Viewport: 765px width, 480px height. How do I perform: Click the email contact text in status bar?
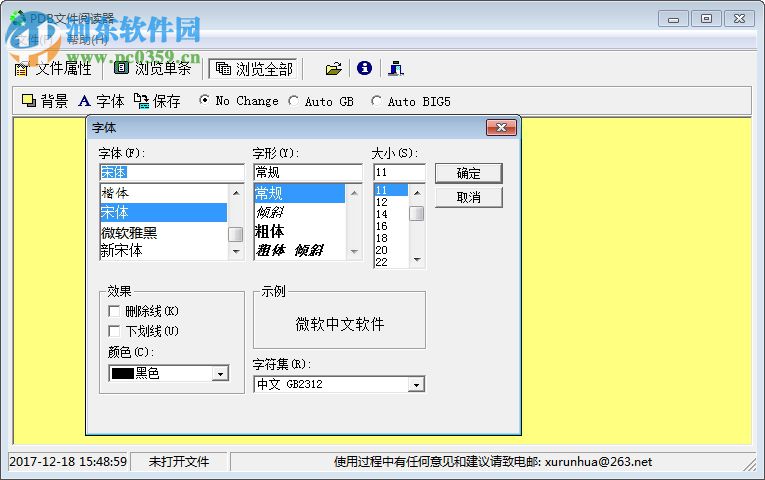click(493, 461)
